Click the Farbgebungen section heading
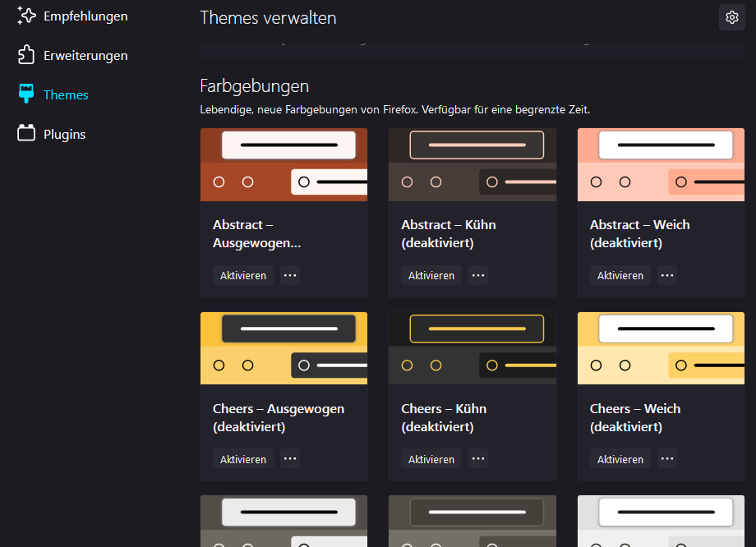 tap(254, 86)
